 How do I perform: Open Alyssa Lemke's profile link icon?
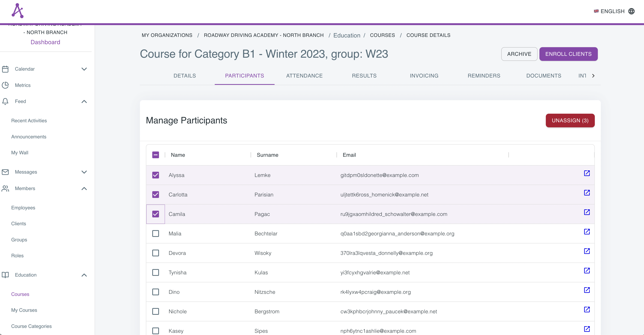click(x=587, y=173)
